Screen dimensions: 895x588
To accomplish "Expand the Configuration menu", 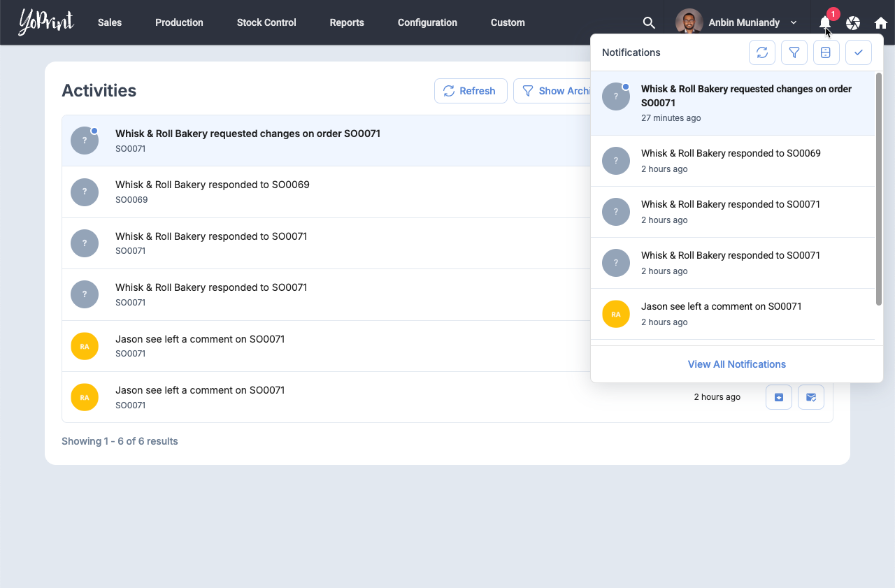I will click(x=427, y=22).
